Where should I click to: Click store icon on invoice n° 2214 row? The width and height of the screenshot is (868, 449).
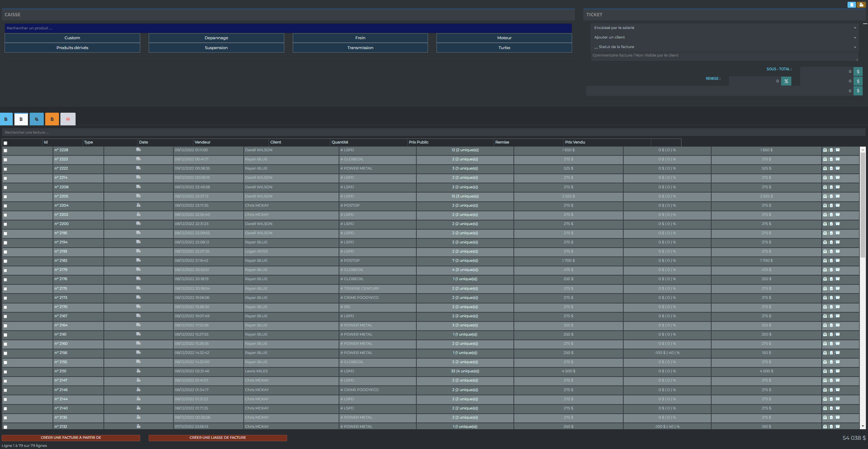pyautogui.click(x=838, y=178)
